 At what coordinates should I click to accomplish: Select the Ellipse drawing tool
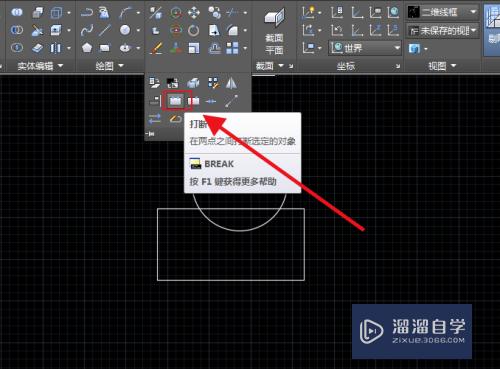[x=125, y=48]
